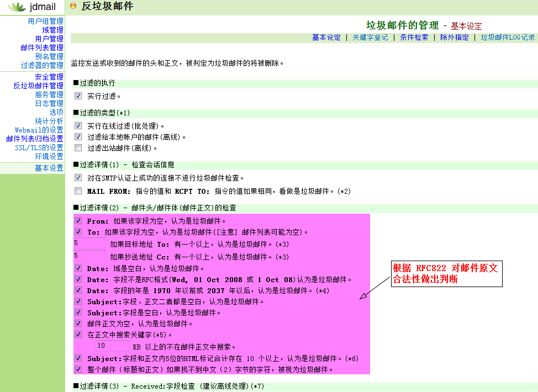Viewport: 538px width, 392px height.
Task: Toggle Subject:字段是空白 checkbox
Action: [78, 312]
